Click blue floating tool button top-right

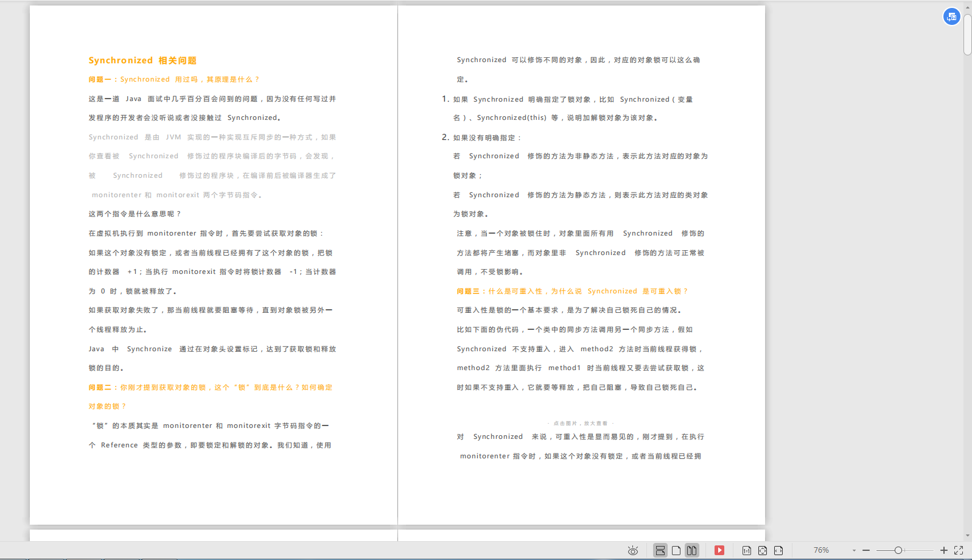[x=952, y=17]
